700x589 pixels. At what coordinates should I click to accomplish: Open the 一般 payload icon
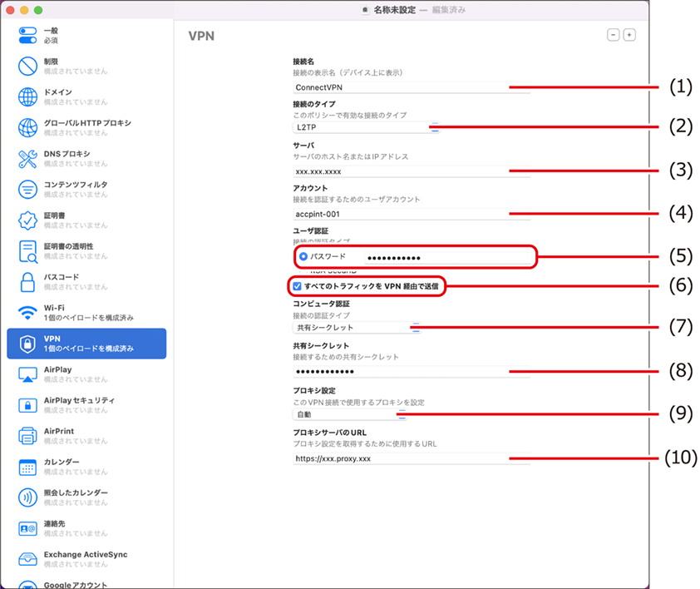tap(27, 35)
